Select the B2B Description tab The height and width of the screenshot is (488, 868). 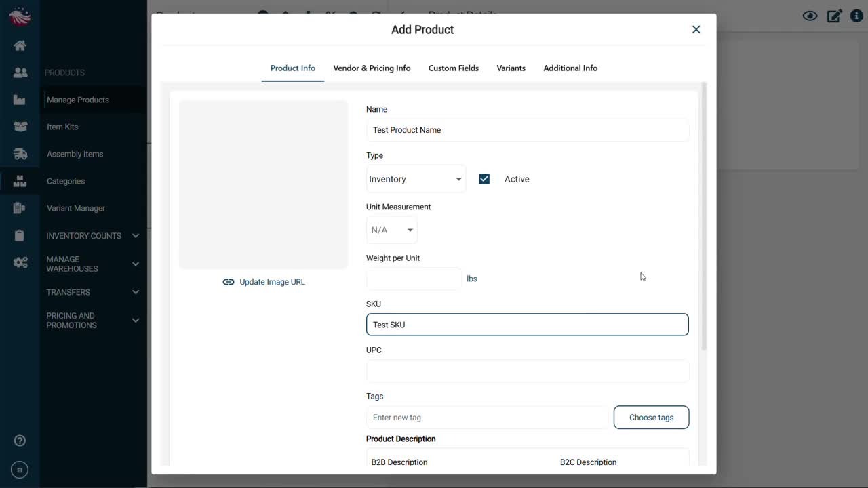[399, 462]
